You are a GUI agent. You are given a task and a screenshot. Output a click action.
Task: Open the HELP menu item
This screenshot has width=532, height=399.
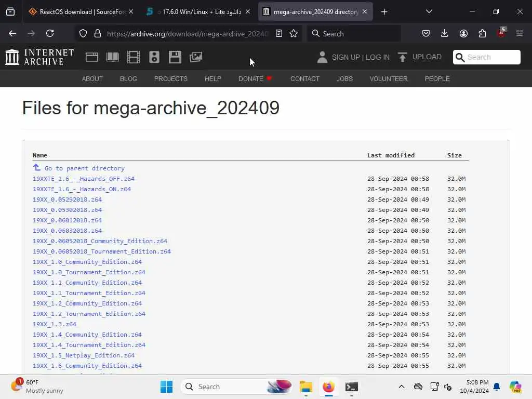212,79
